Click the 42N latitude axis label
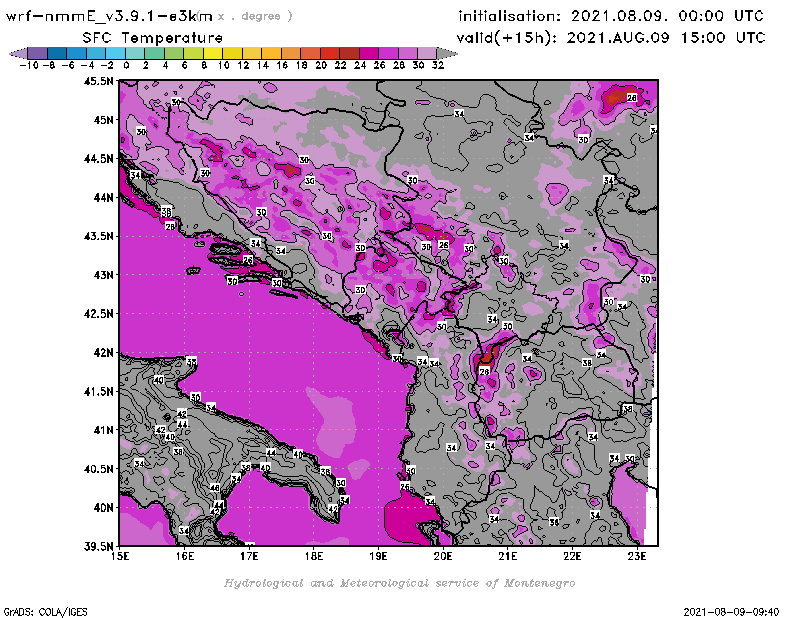This screenshot has width=800, height=618. tap(101, 352)
